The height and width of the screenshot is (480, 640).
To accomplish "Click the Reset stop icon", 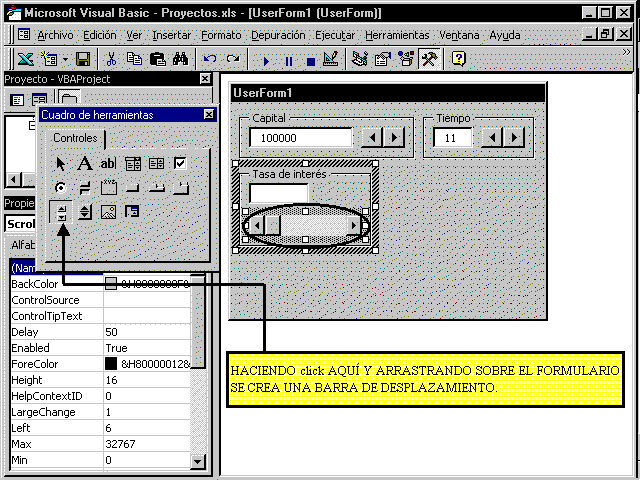I will click(311, 61).
